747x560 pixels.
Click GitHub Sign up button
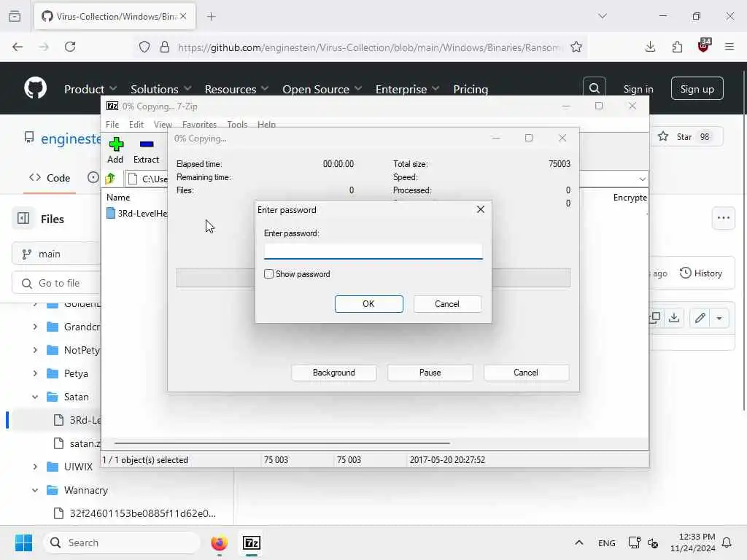697,88
